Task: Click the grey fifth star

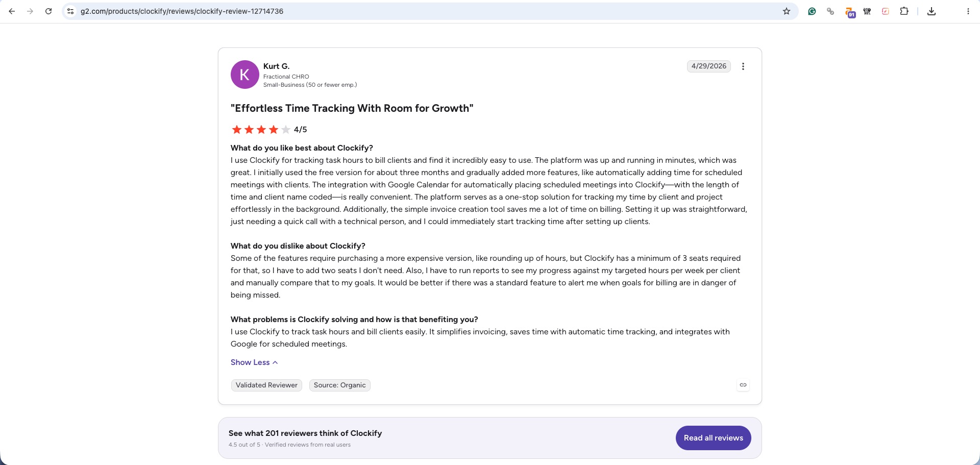Action: pos(286,130)
